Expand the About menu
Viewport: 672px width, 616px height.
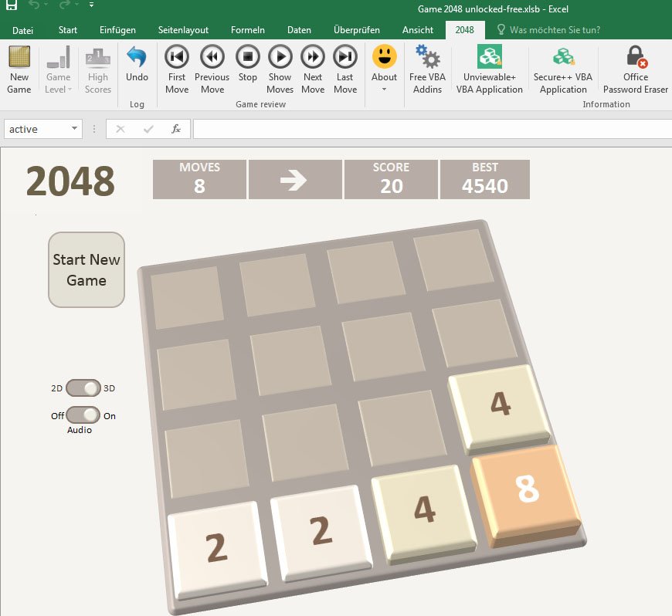[x=384, y=90]
